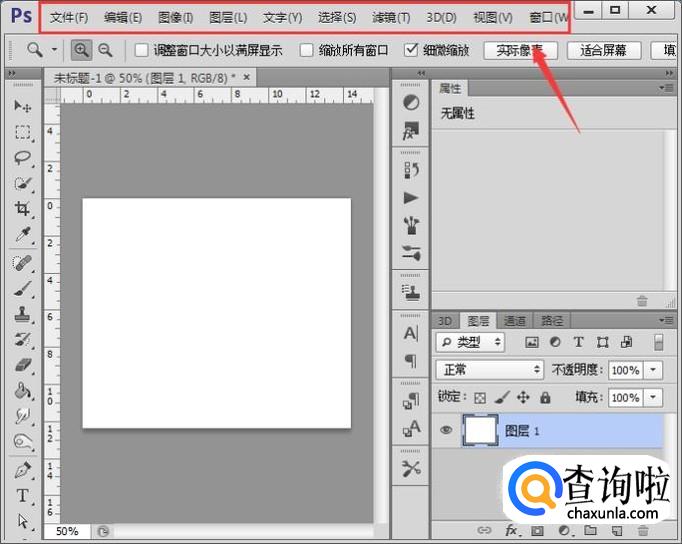This screenshot has height=544, width=682.
Task: Select the Eraser tool
Action: click(x=22, y=365)
